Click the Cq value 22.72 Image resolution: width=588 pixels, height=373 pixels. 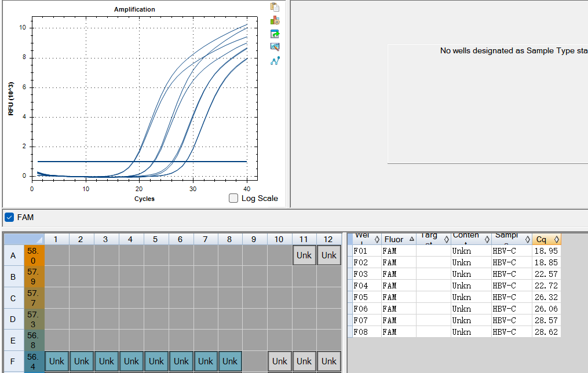546,286
